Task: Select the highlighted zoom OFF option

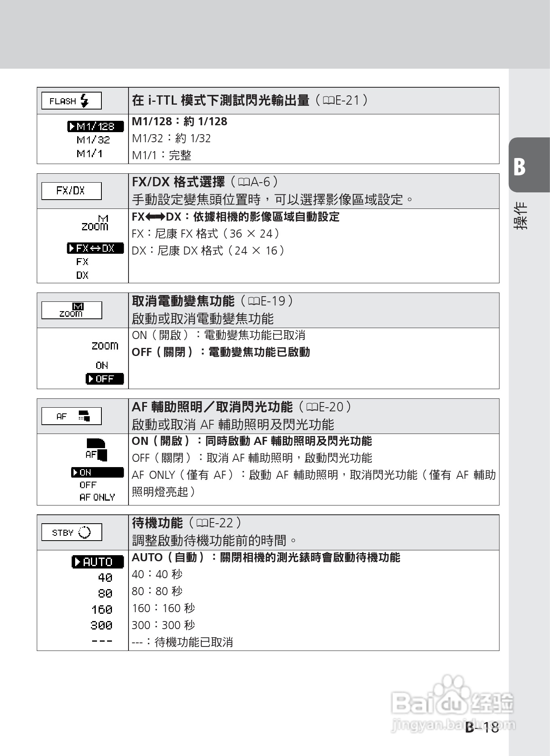Action: click(x=105, y=379)
